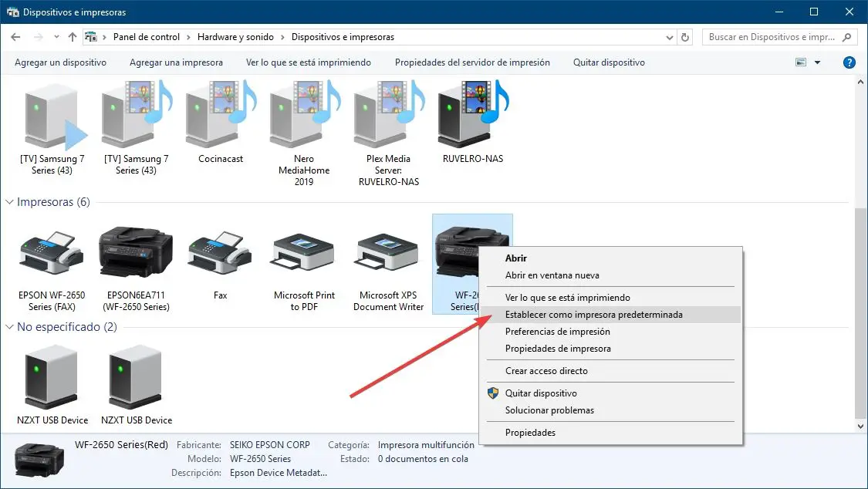The width and height of the screenshot is (868, 489).
Task: Click the vertical scrollbar thumb
Action: (x=860, y=312)
